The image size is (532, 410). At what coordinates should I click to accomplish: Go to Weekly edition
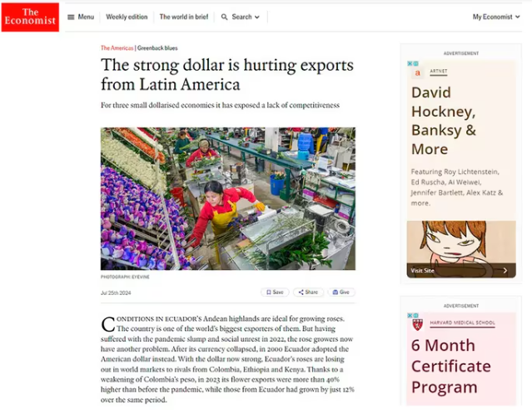pos(127,17)
